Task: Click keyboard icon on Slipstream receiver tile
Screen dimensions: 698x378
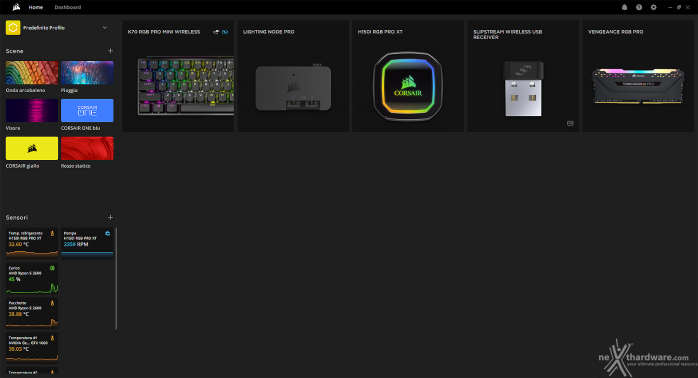Action: pyautogui.click(x=570, y=123)
